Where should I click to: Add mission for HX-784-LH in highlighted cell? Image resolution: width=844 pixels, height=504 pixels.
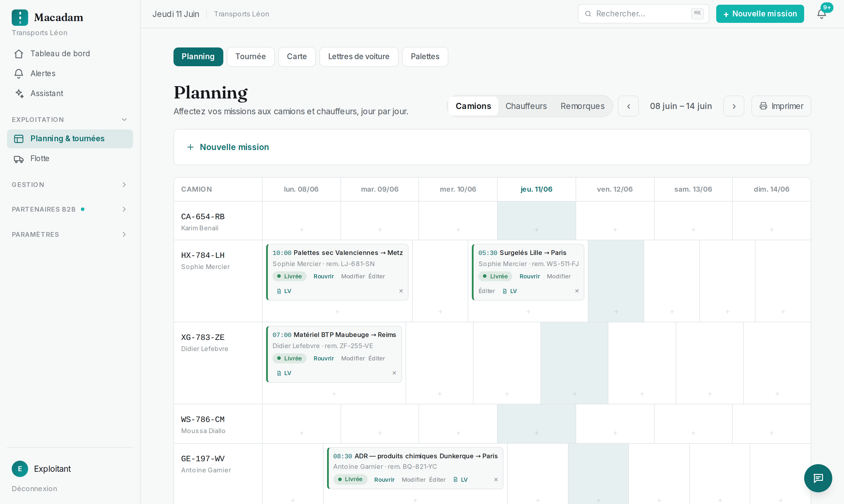point(617,312)
